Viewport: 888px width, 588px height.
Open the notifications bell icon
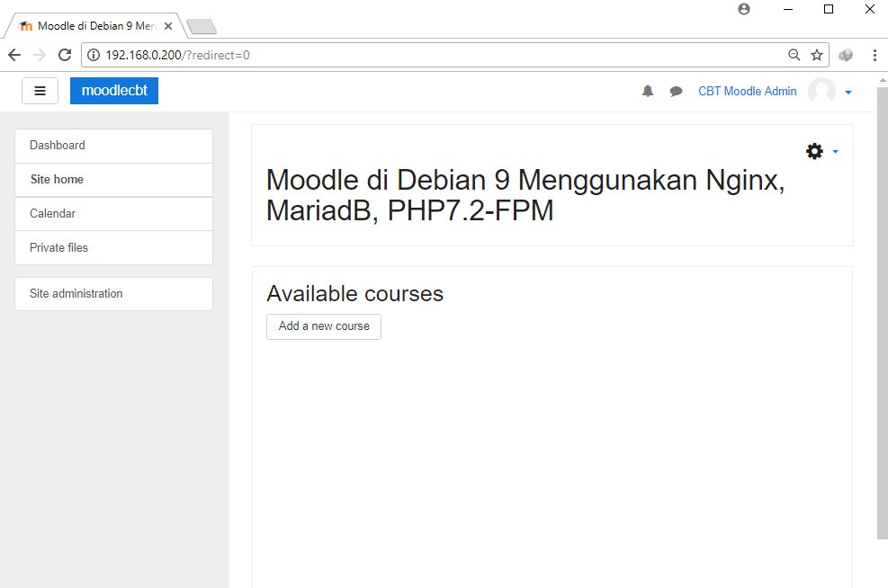click(647, 91)
